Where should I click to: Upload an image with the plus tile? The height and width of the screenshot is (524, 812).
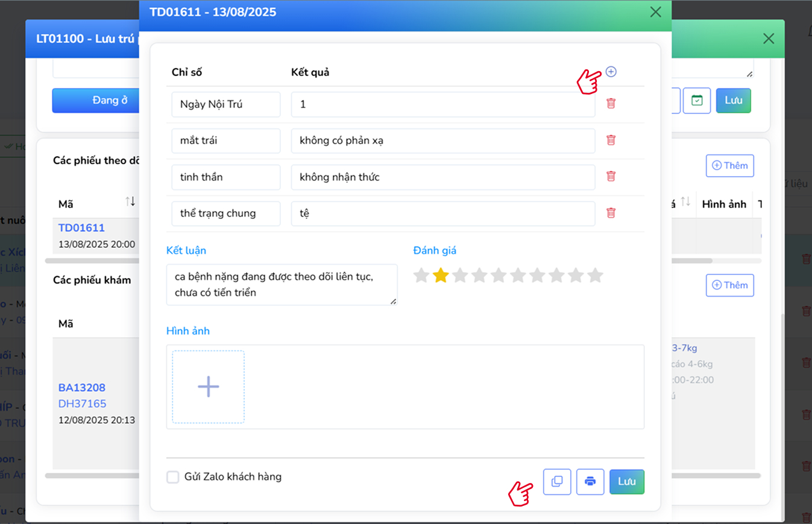point(208,387)
